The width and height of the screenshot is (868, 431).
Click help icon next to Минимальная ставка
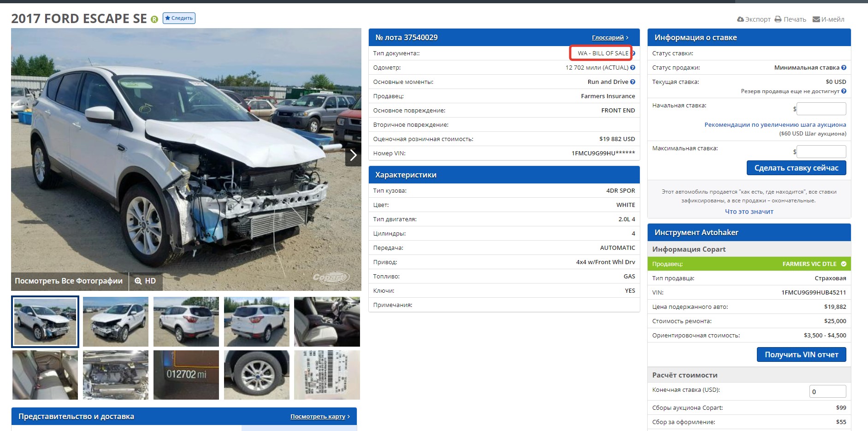[x=844, y=67]
